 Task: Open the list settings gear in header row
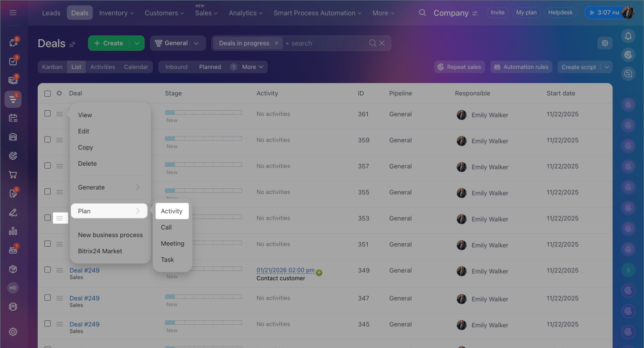[59, 93]
